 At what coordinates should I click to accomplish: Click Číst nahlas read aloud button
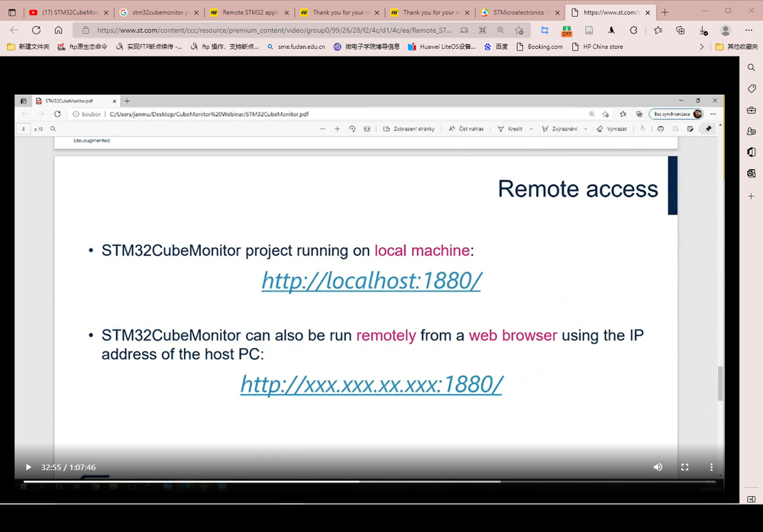click(466, 129)
